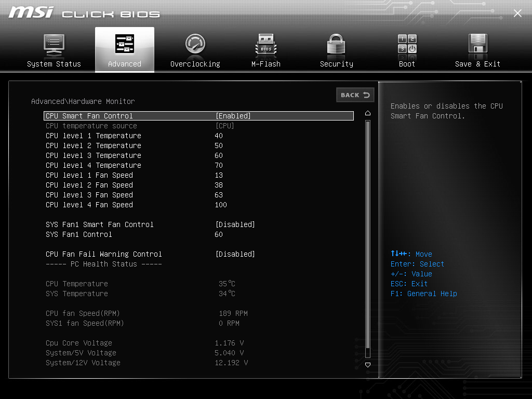Image resolution: width=532 pixels, height=399 pixels.
Task: Open Boot numbered keys icon
Action: (x=407, y=44)
